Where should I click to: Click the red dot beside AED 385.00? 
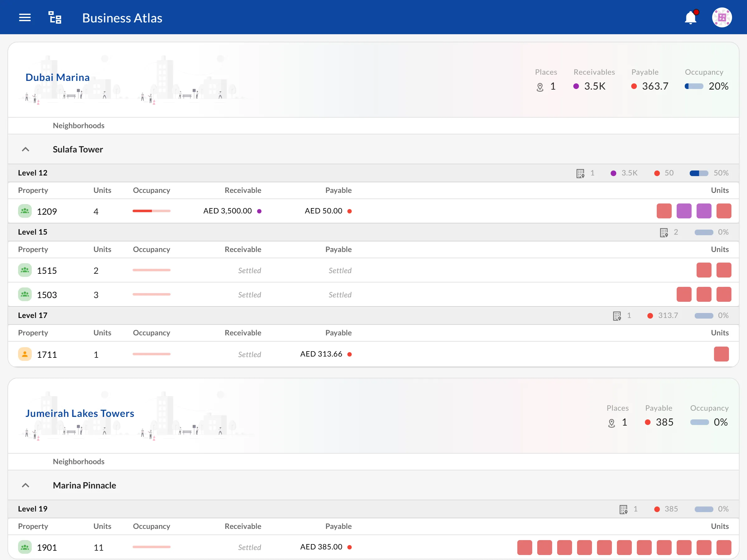[350, 547]
